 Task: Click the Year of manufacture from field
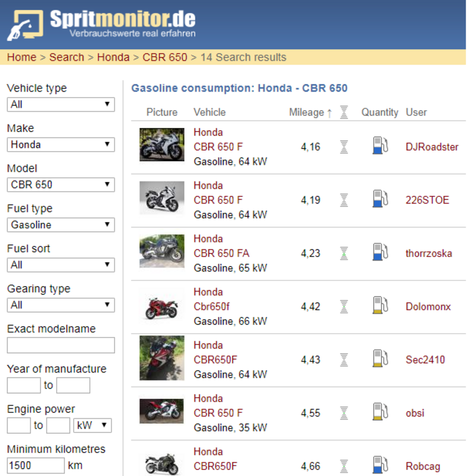pyautogui.click(x=24, y=385)
